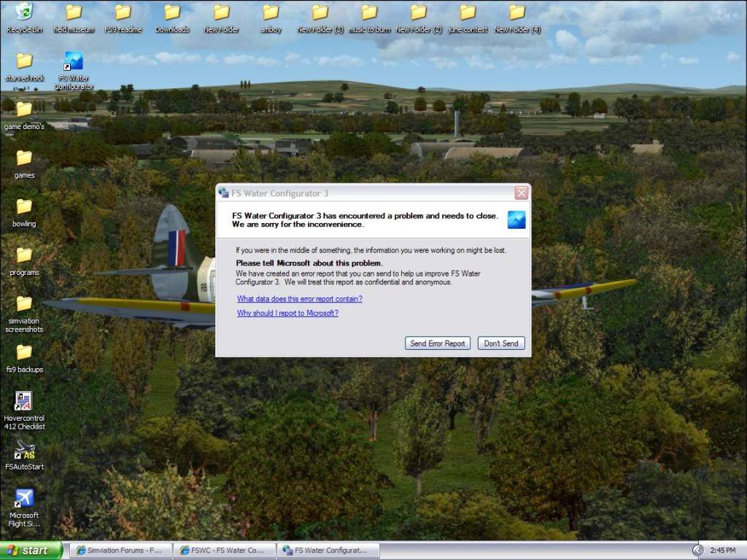Select the fs9 backups folder
Viewport: 747px width, 560px height.
pyautogui.click(x=24, y=359)
